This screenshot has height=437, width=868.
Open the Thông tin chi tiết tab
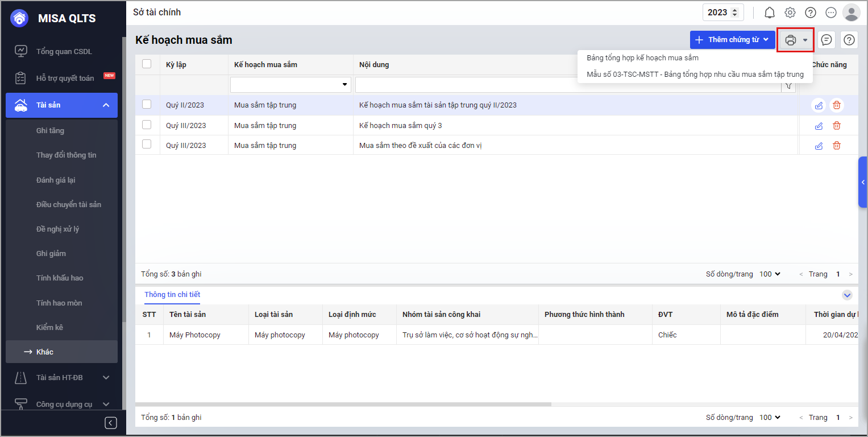click(172, 295)
